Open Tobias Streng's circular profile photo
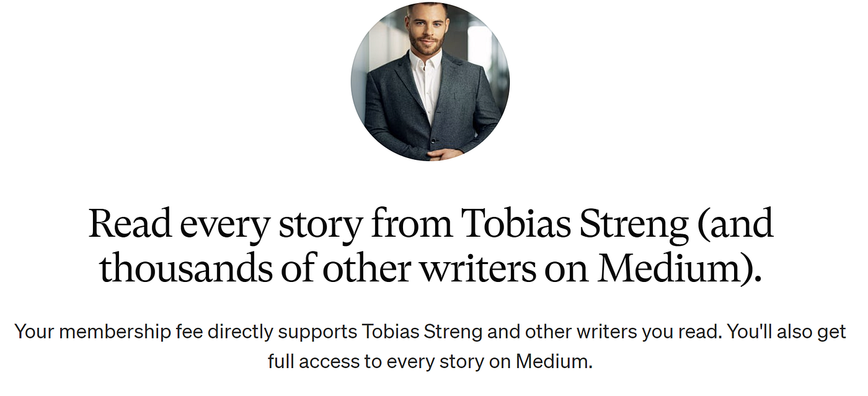Image resolution: width=868 pixels, height=396 pixels. 430,82
